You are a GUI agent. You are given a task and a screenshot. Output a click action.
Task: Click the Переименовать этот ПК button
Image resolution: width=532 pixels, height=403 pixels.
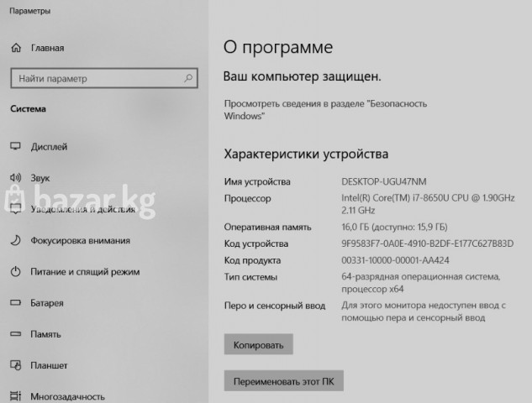[283, 382]
